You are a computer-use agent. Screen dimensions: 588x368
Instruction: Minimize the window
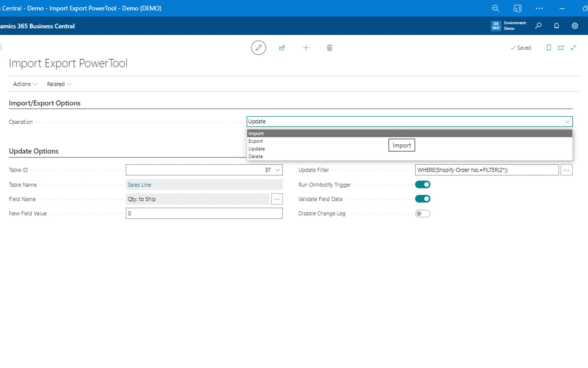click(562, 8)
